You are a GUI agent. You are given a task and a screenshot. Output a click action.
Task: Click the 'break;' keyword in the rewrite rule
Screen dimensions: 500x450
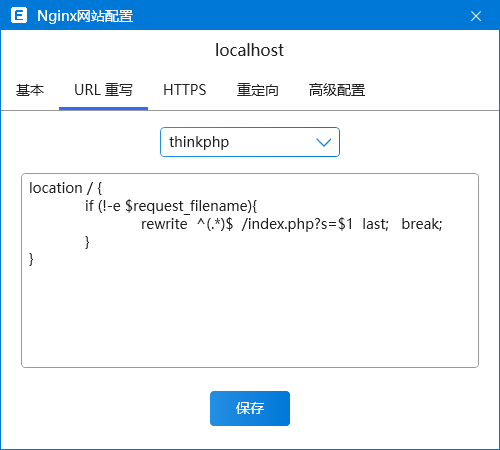point(422,224)
